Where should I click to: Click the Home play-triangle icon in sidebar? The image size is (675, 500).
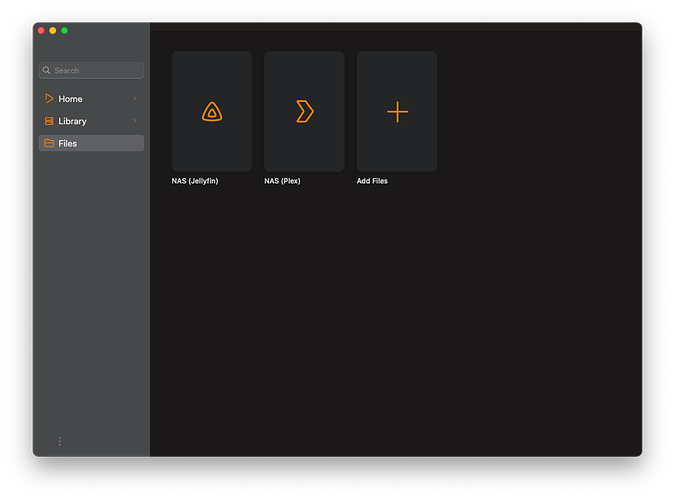click(x=49, y=99)
